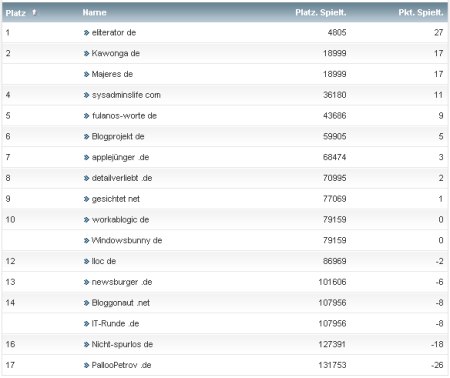Click the arrow icon before newsburger .de
This screenshot has height=378, width=450.
click(x=87, y=282)
